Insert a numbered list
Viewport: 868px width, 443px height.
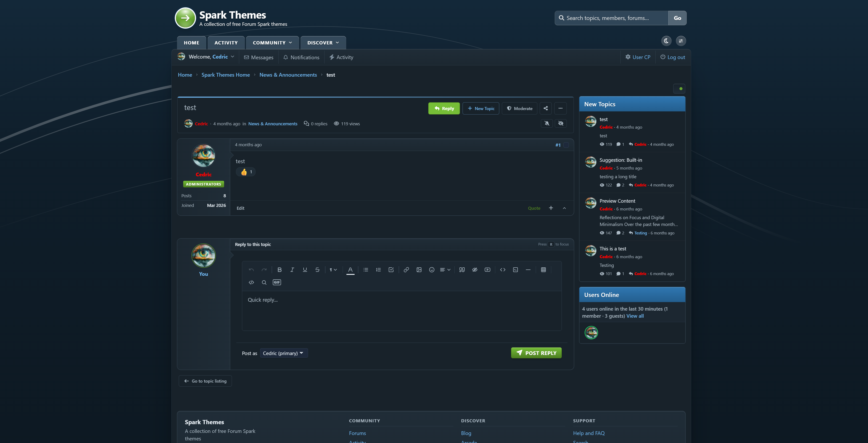tap(378, 269)
